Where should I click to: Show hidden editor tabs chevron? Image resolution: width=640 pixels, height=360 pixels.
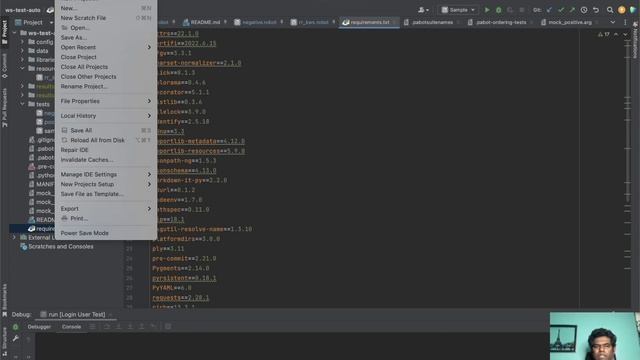[x=613, y=22]
